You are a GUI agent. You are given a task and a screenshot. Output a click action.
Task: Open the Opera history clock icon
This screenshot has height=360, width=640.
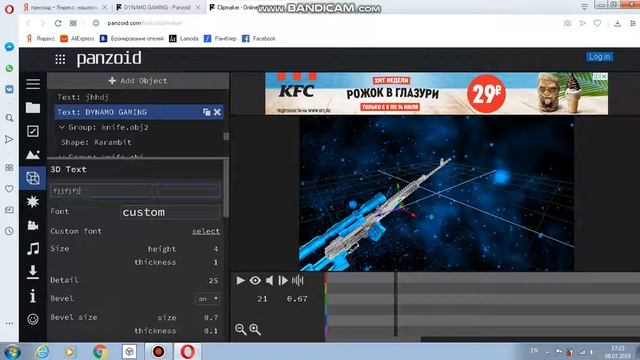click(9, 231)
